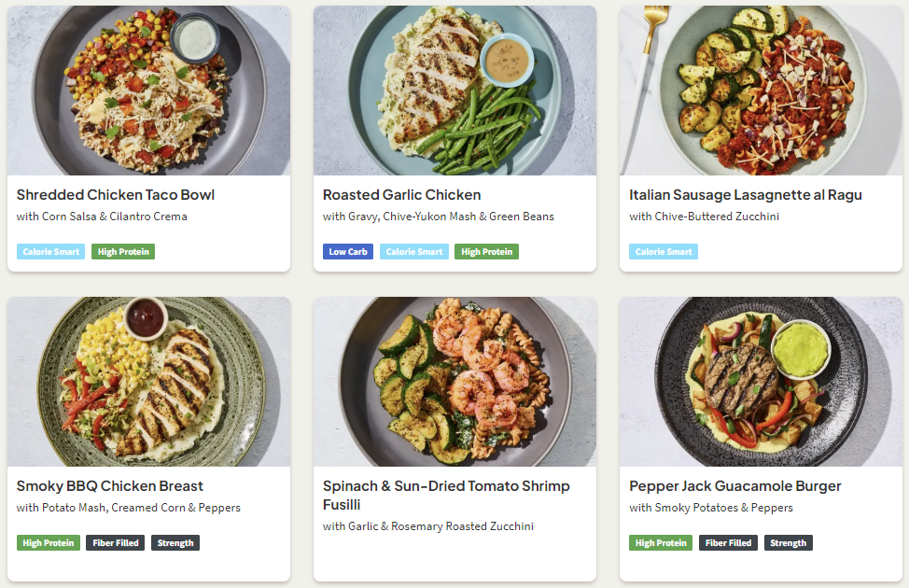This screenshot has height=588, width=909.
Task: Open the Smoky BBQ Chicken Breast photo
Action: pos(148,382)
